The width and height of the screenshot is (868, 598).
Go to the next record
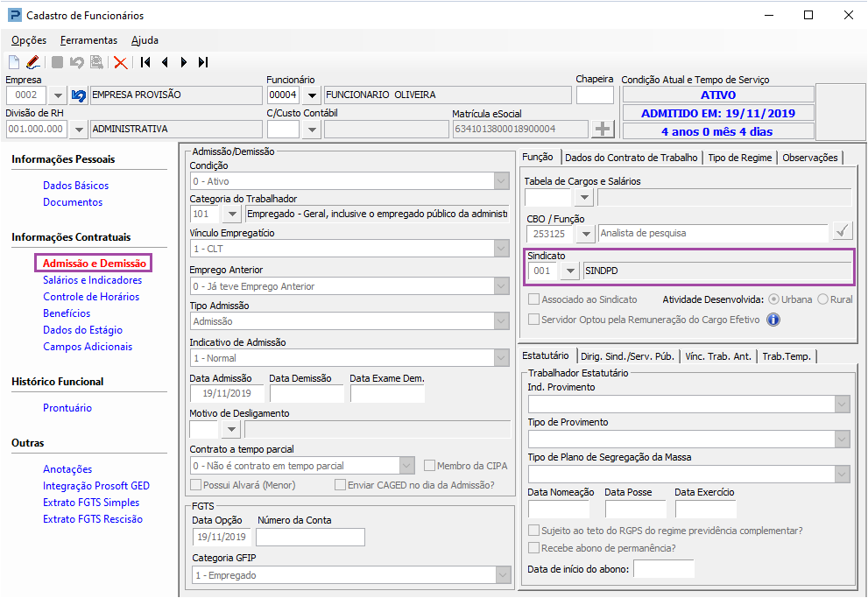click(184, 62)
